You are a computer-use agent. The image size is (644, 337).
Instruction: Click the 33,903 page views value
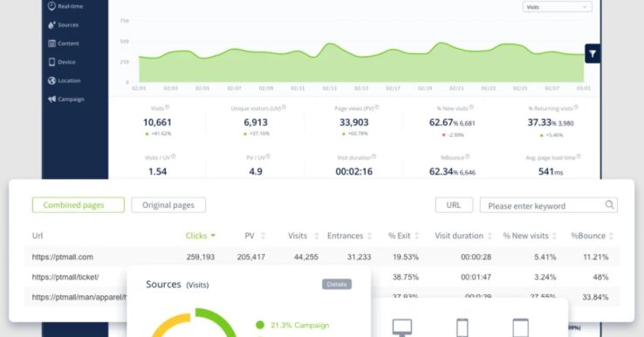tap(354, 122)
